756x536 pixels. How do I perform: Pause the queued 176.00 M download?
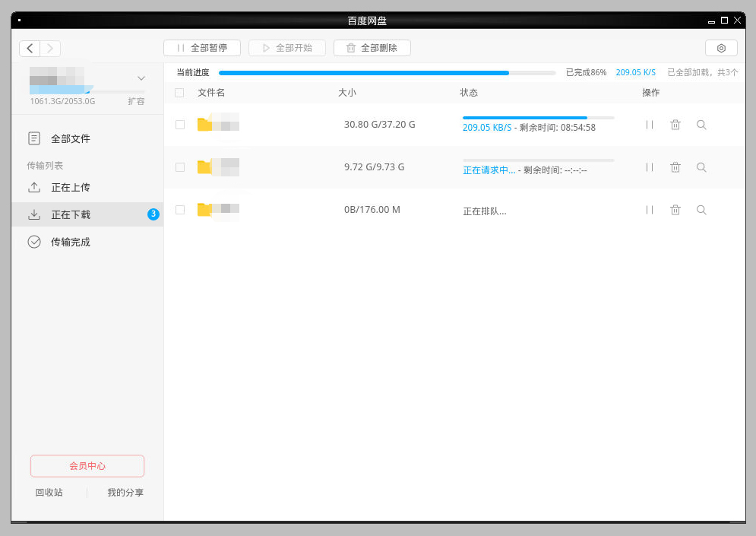point(650,210)
